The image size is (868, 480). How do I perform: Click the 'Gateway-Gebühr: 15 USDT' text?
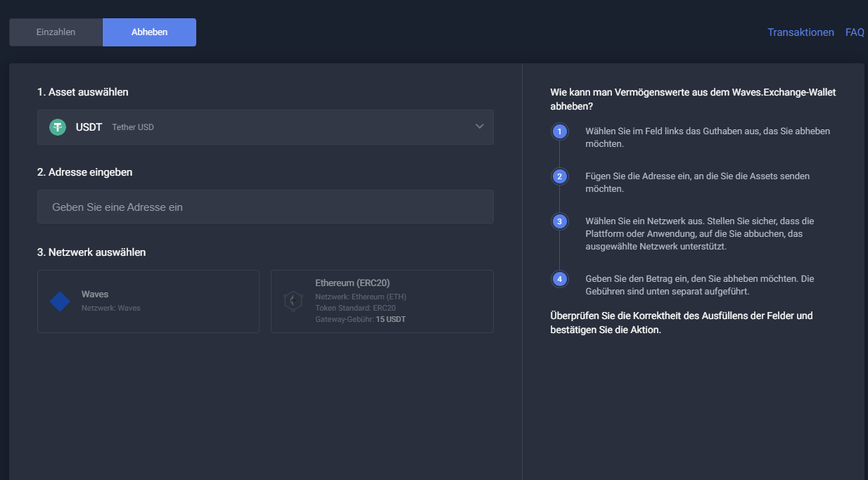pyautogui.click(x=360, y=319)
